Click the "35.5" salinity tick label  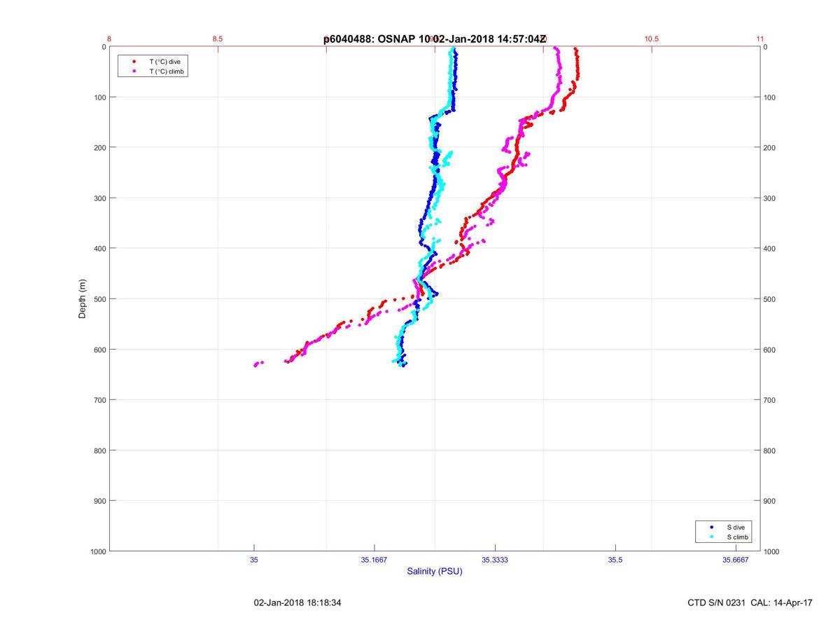tap(615, 559)
